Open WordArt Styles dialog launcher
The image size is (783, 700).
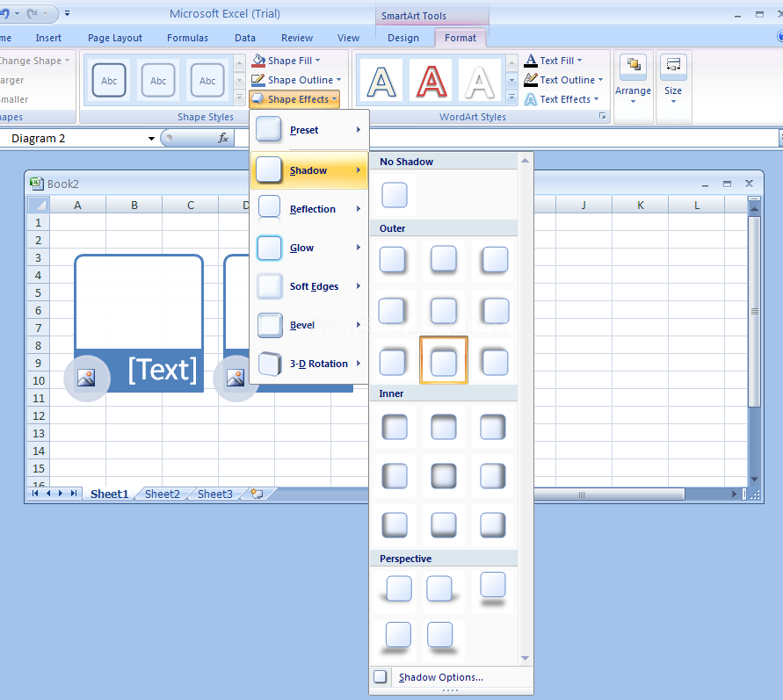click(603, 116)
